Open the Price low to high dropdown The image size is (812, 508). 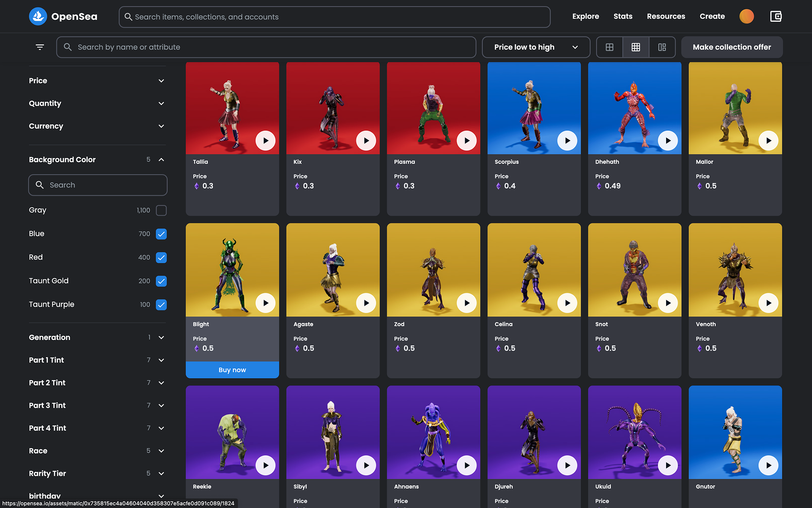[536, 47]
